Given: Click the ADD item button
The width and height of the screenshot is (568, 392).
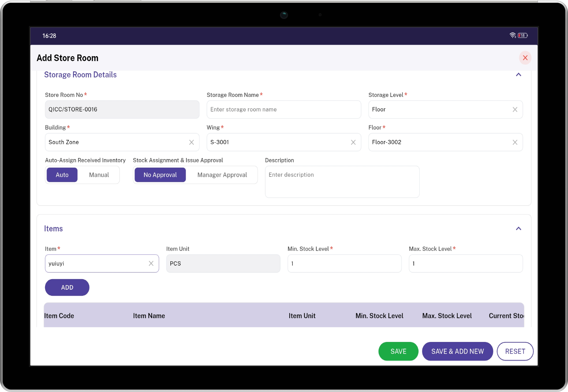Looking at the screenshot, I should [x=67, y=288].
